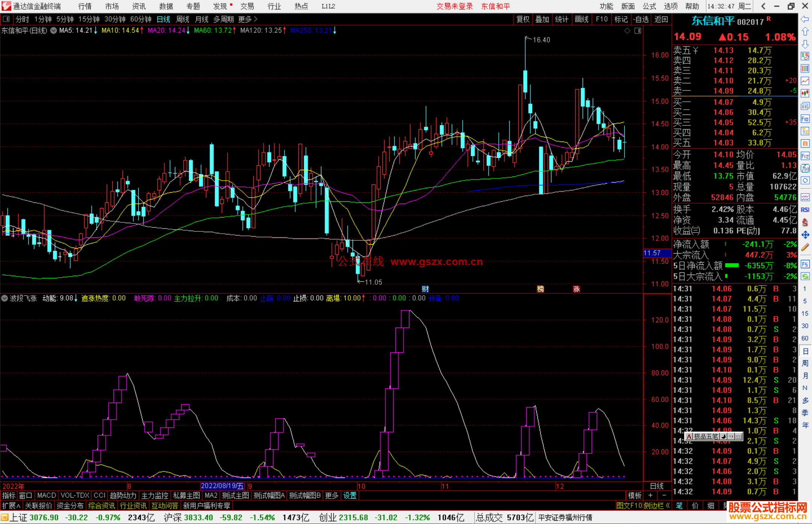Click the pencil drawing tool icon
The image size is (812, 524).
[x=805, y=247]
